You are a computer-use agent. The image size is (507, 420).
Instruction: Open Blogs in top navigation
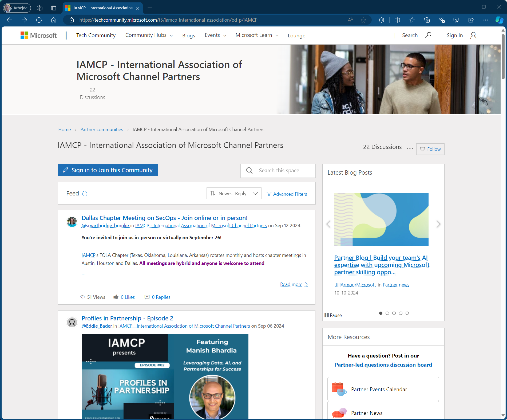(189, 36)
